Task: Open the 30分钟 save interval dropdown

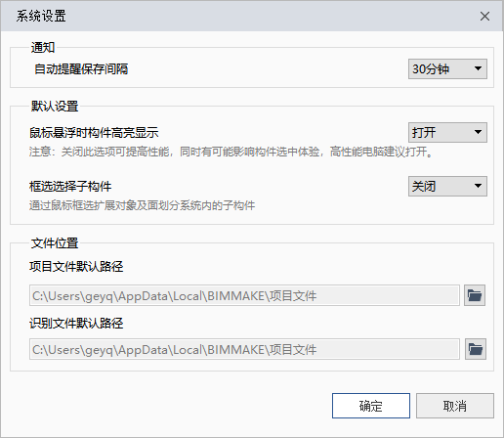Action: click(447, 68)
